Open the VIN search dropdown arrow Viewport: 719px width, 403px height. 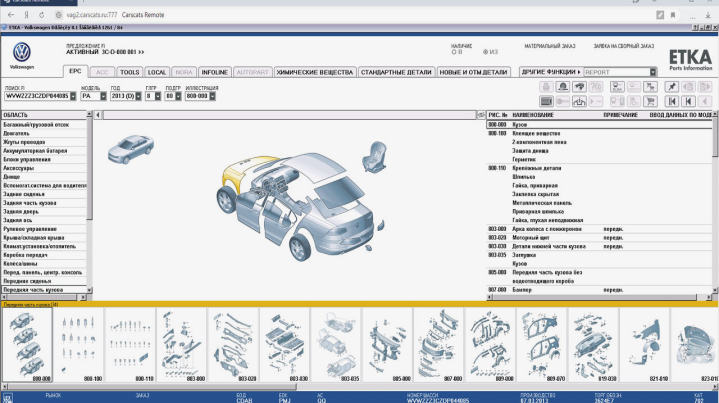click(73, 96)
